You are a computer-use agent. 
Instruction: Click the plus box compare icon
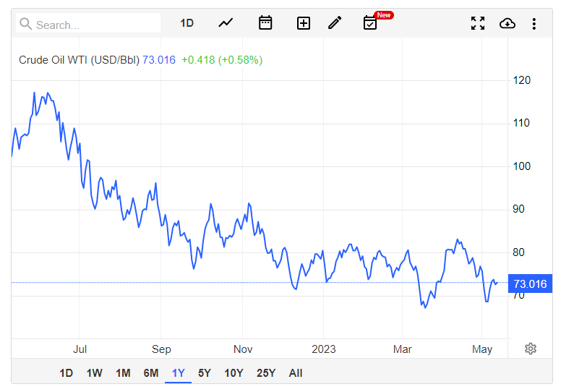304,24
